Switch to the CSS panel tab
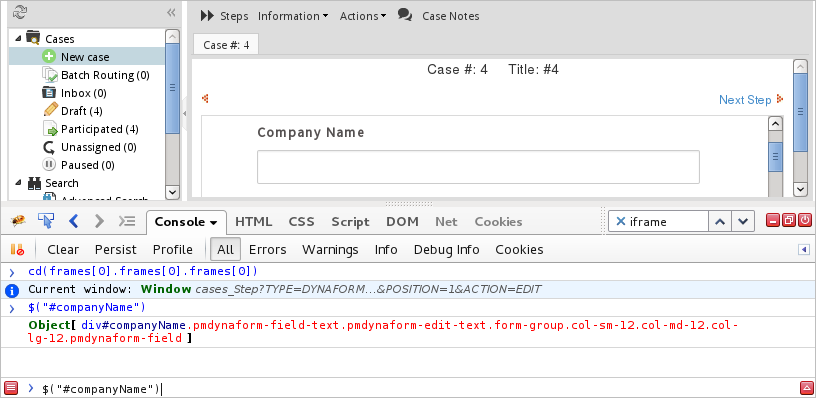Viewport: 816px width, 398px height. 302,222
